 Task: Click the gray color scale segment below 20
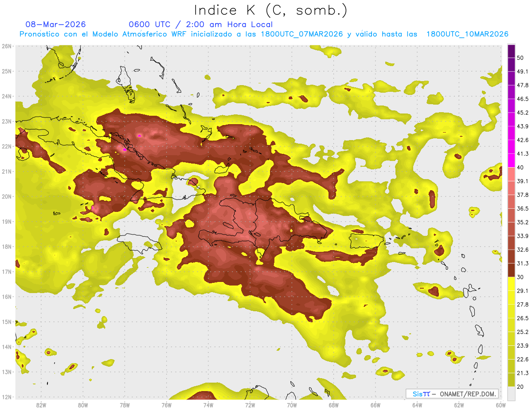(x=511, y=393)
